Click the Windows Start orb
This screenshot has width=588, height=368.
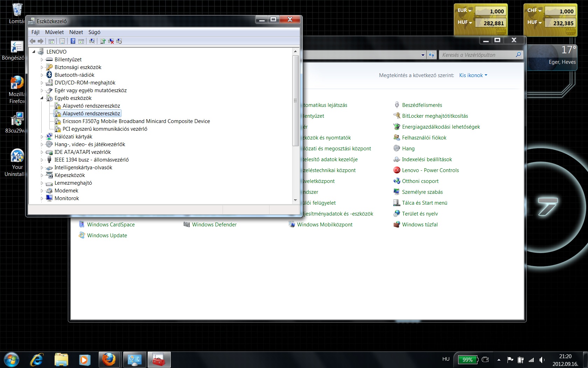click(12, 360)
